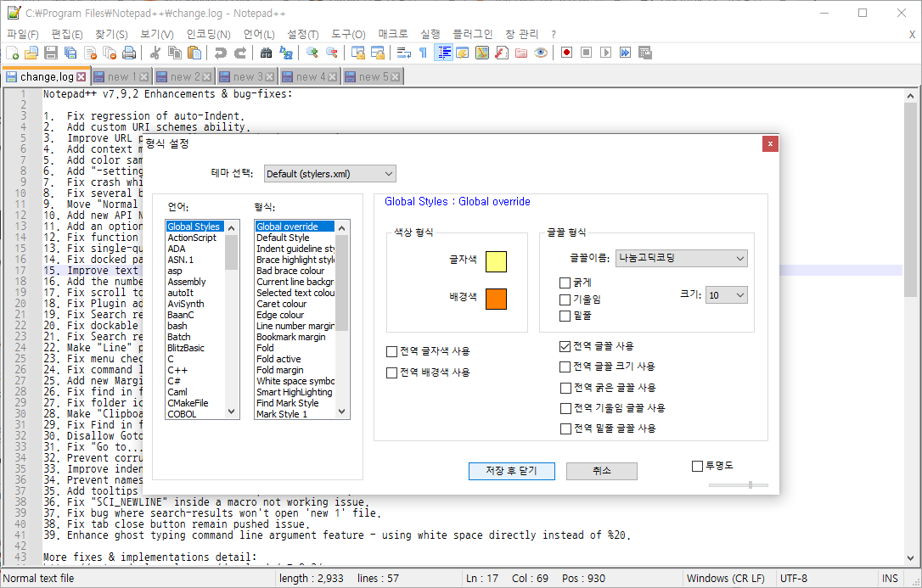The image size is (922, 588).
Task: Click the UTF-8 status bar entry
Action: click(x=794, y=579)
